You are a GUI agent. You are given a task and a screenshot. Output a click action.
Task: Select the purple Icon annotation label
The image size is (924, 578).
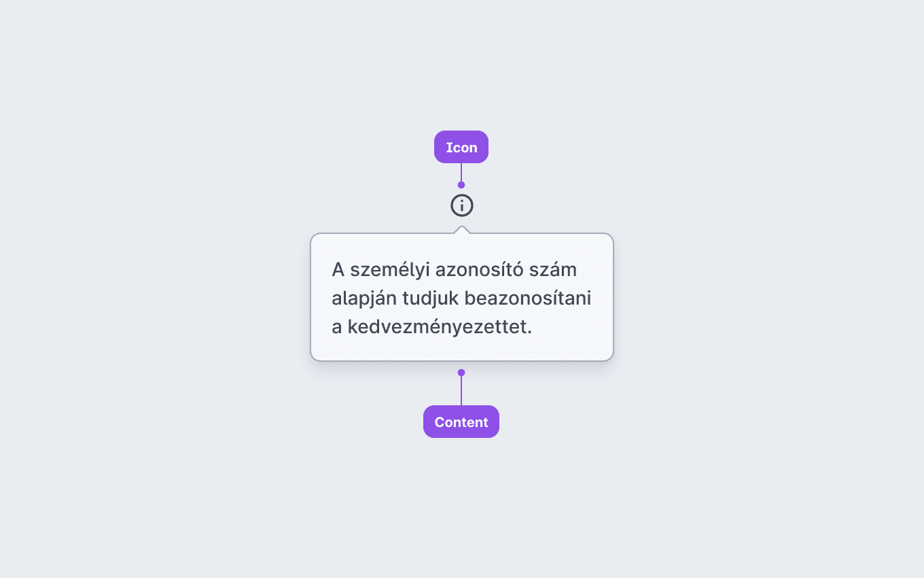(x=461, y=147)
